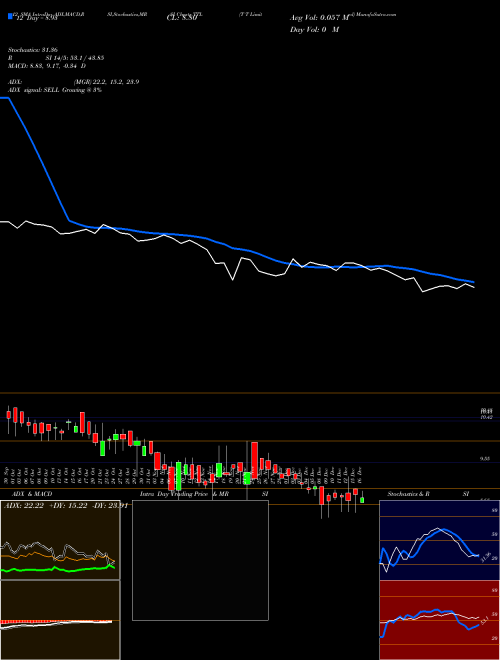Image resolution: width=500 pixels, height=660 pixels.
Task: Click the ADX (MGR) 22.2, 15.2, 23.9 values
Action: tap(74, 82)
